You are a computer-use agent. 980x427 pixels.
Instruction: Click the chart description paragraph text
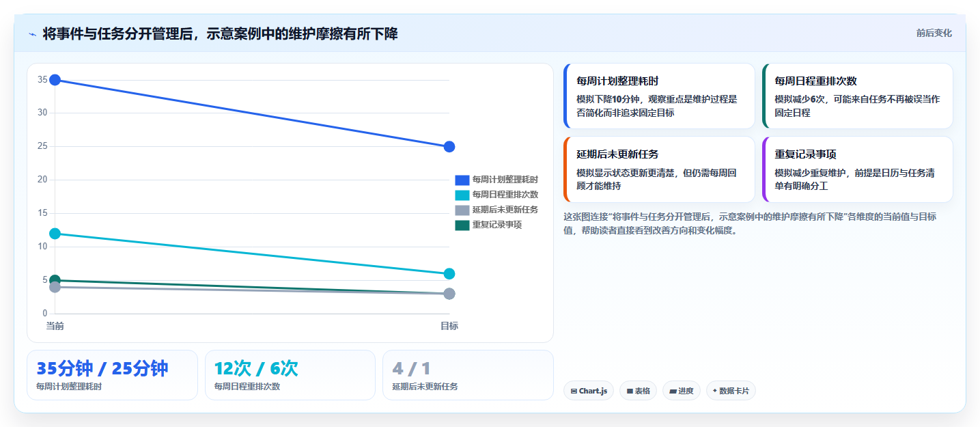pos(751,223)
